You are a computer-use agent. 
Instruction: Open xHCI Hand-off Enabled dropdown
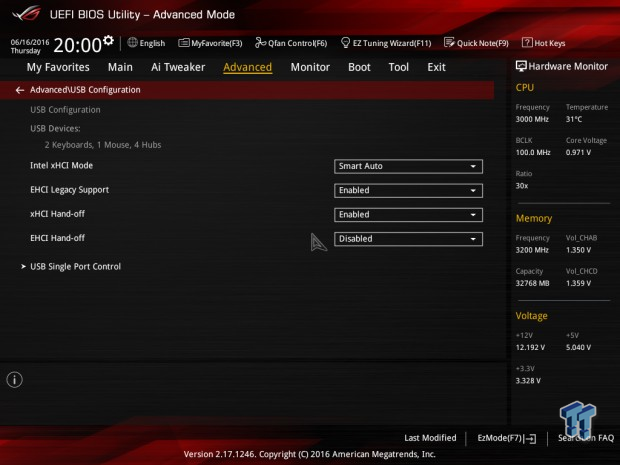pyautogui.click(x=408, y=215)
